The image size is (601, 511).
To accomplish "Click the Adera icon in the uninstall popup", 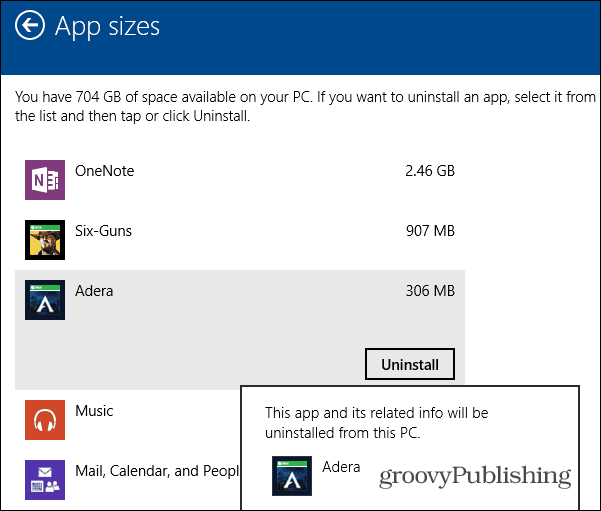I will (x=292, y=476).
